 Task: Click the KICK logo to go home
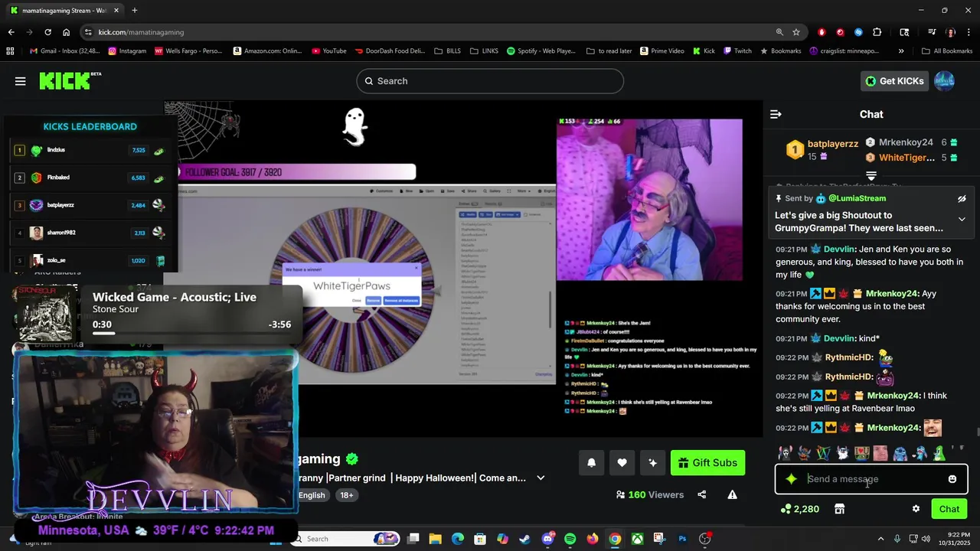click(70, 80)
